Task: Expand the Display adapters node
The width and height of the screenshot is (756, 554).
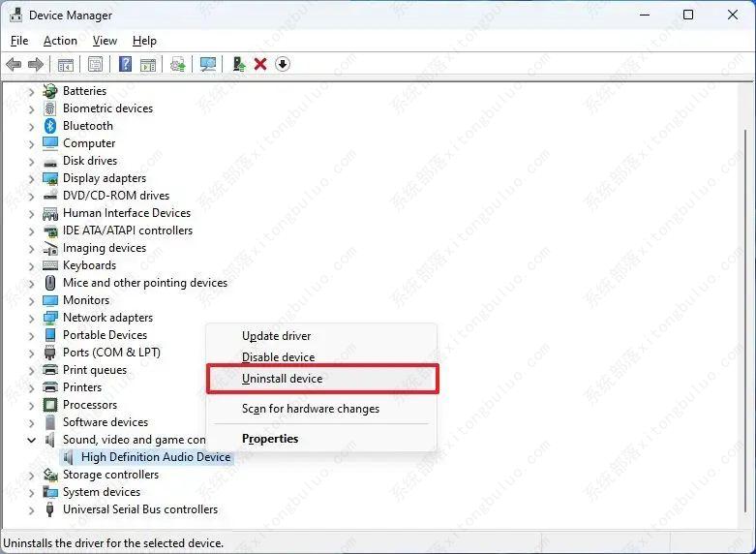Action: (x=31, y=178)
